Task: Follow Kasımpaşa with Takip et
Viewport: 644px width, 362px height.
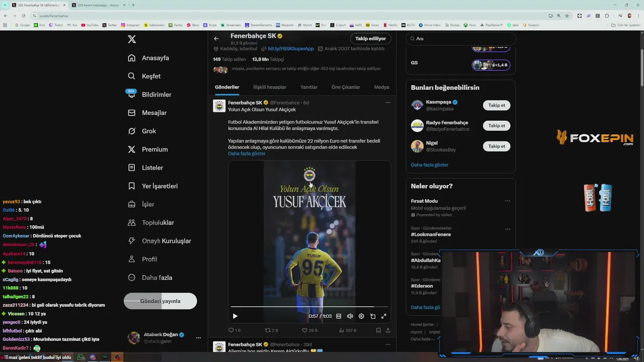Action: (x=497, y=105)
